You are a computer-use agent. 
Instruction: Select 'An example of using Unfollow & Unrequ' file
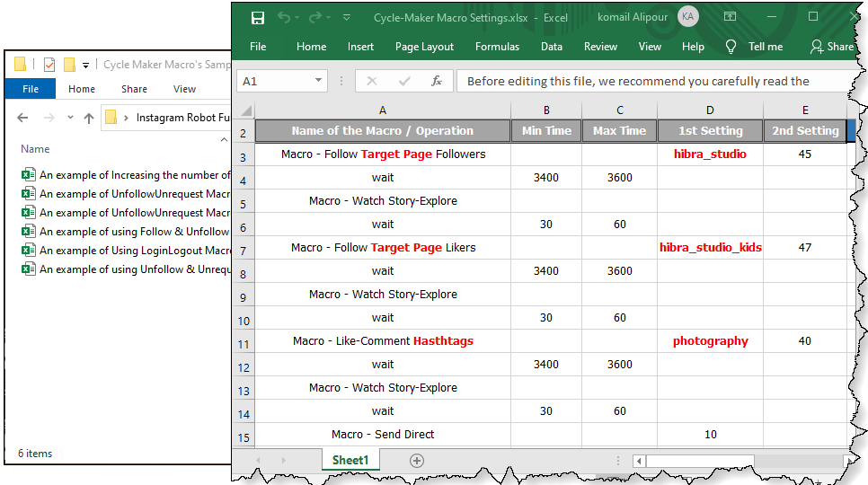tap(126, 269)
